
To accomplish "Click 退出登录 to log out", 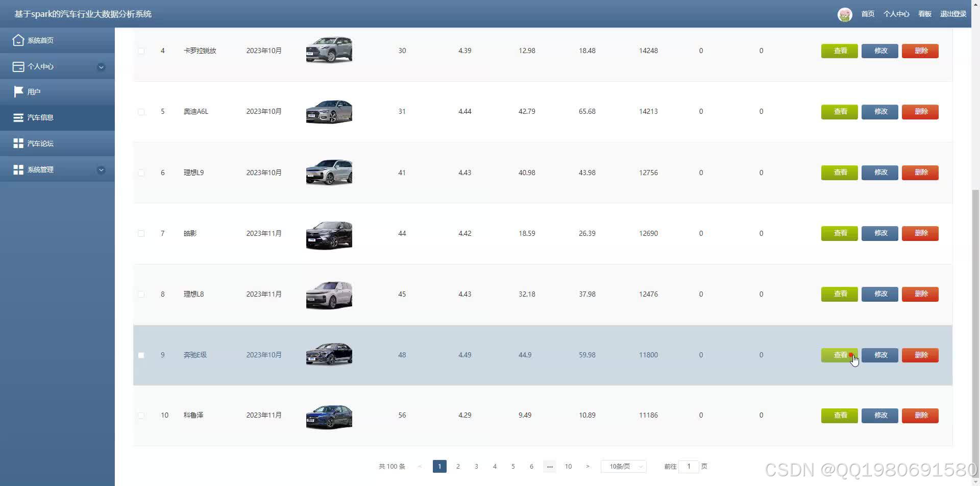I will click(x=953, y=14).
